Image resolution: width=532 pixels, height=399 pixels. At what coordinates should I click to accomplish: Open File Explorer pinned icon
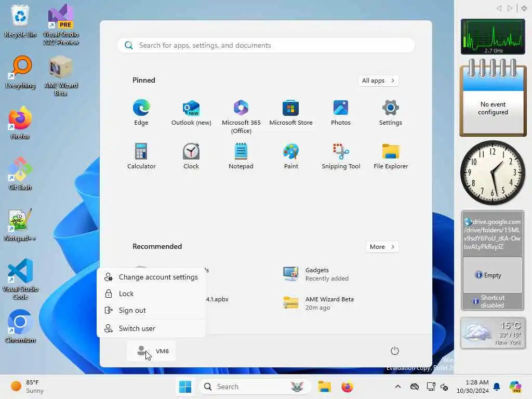tap(391, 156)
